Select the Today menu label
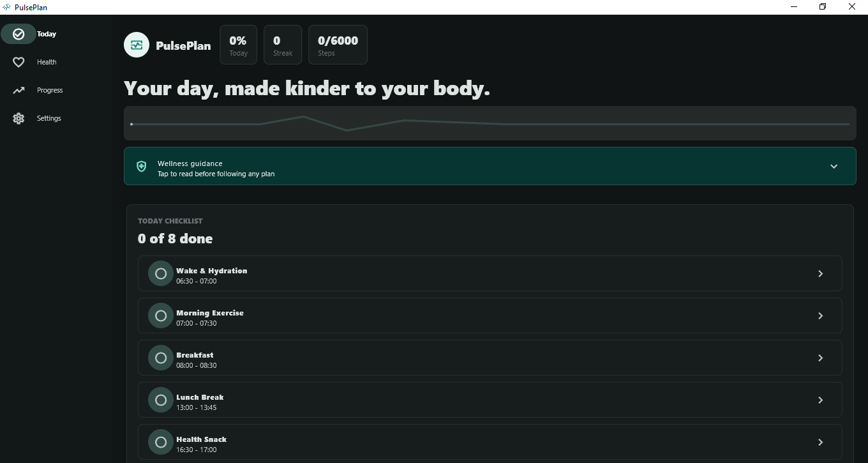 pos(47,34)
